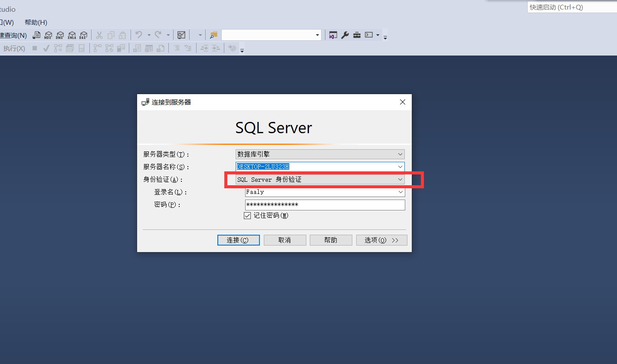Click the wrench-shaped properties icon on the toolbar
The image size is (617, 364).
point(345,35)
